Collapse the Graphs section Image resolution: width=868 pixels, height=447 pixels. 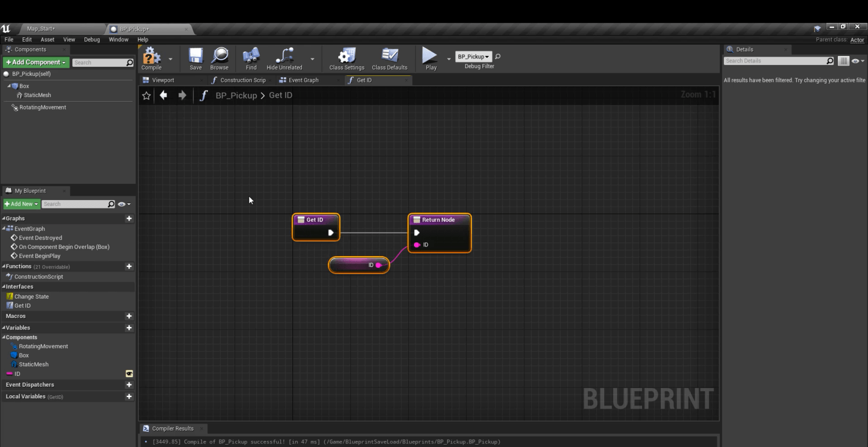tap(5, 218)
